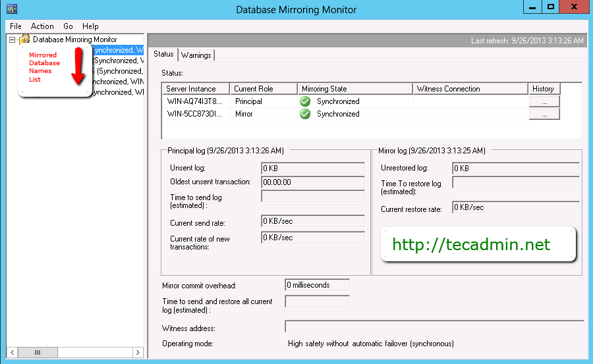Click the Current send rate field

click(x=313, y=221)
